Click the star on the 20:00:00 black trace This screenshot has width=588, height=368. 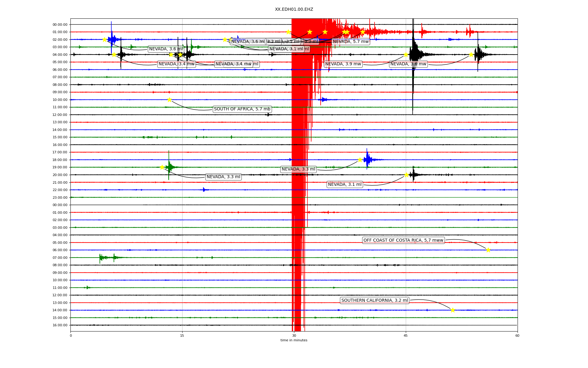[406, 175]
